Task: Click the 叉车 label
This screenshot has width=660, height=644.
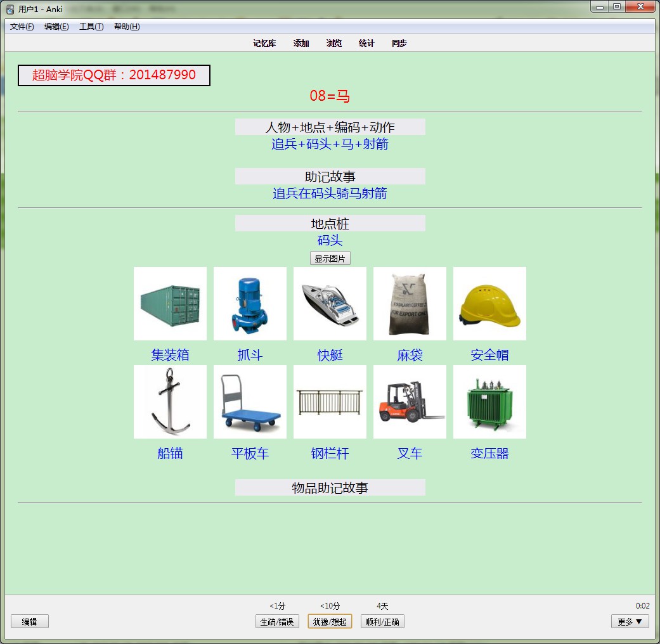Action: point(410,453)
